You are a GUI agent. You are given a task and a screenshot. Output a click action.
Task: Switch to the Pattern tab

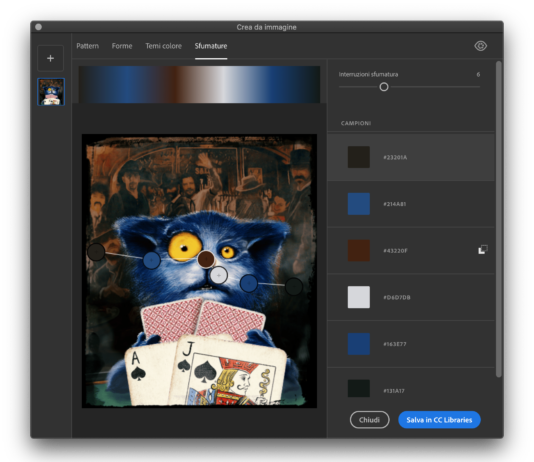click(88, 46)
